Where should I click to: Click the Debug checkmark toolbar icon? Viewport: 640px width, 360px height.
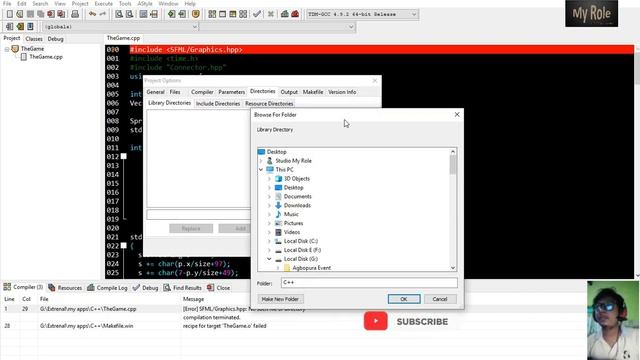click(257, 14)
